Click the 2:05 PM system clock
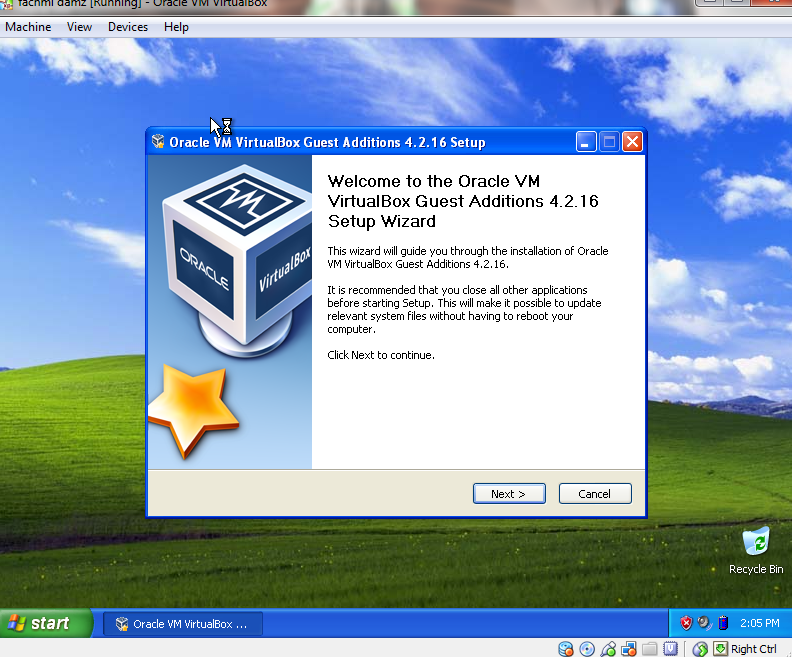 pos(760,623)
